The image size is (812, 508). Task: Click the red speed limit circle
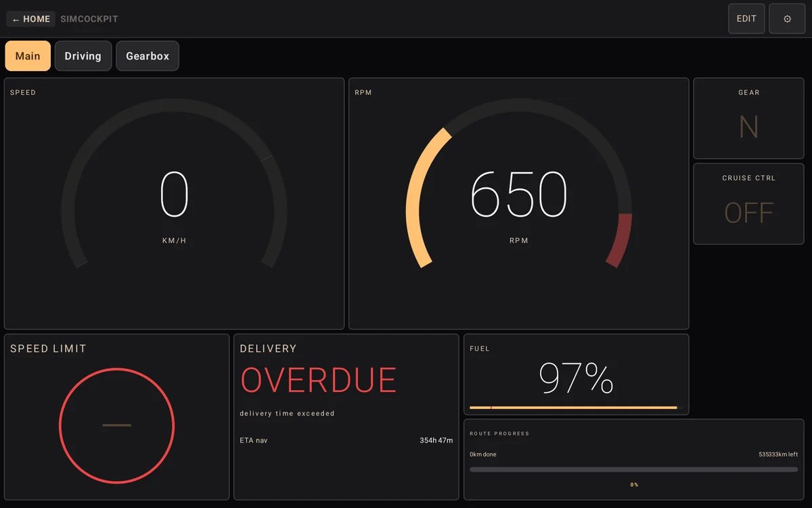point(117,425)
